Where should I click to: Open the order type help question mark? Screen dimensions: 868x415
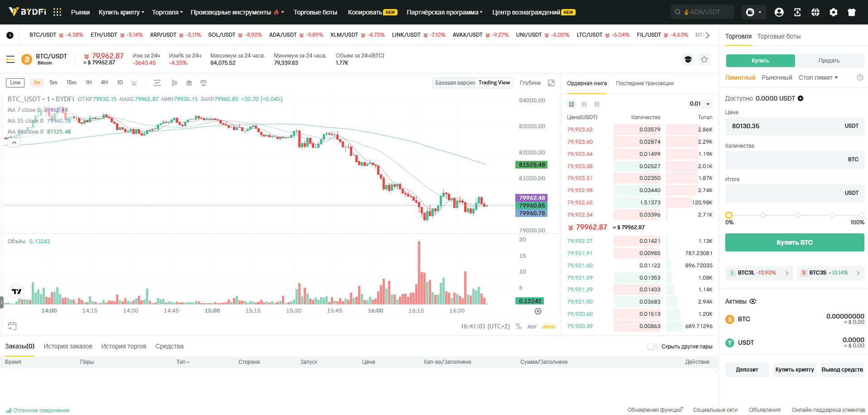pyautogui.click(x=860, y=77)
